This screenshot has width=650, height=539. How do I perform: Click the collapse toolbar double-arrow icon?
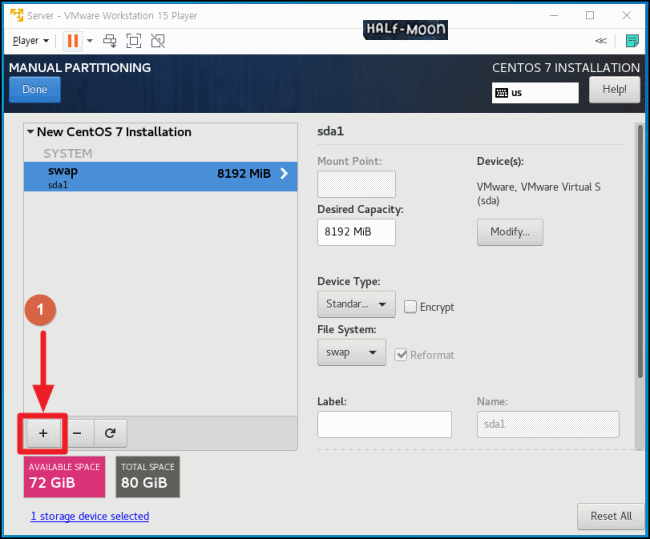pyautogui.click(x=601, y=41)
